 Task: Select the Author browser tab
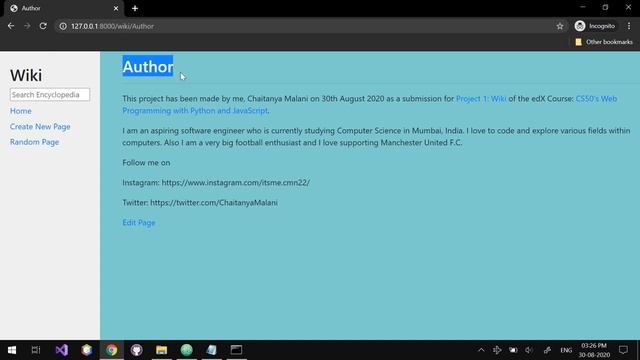[64, 8]
